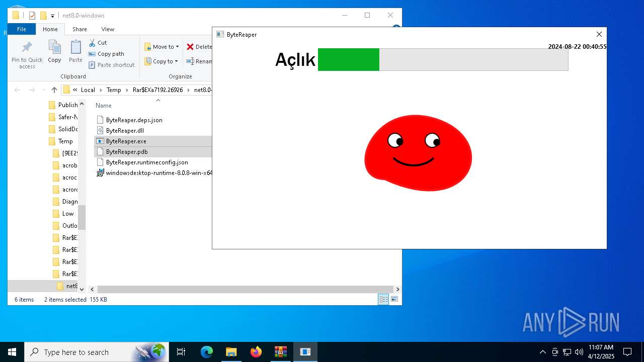Open the File tab

(x=22, y=29)
